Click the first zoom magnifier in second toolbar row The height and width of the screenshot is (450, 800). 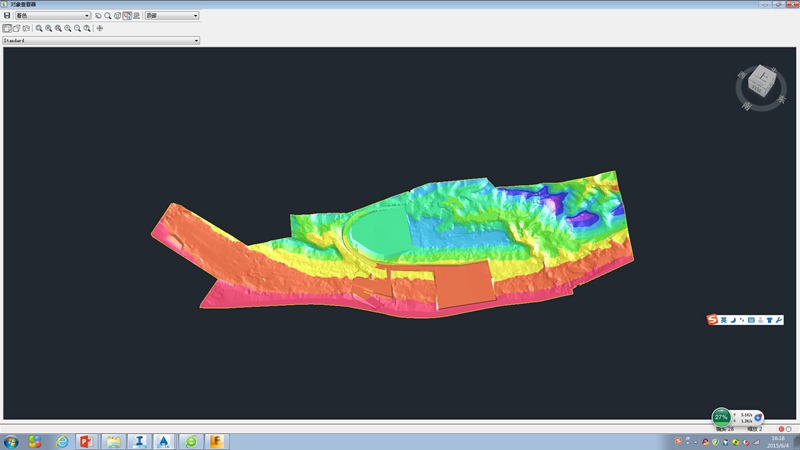39,29
